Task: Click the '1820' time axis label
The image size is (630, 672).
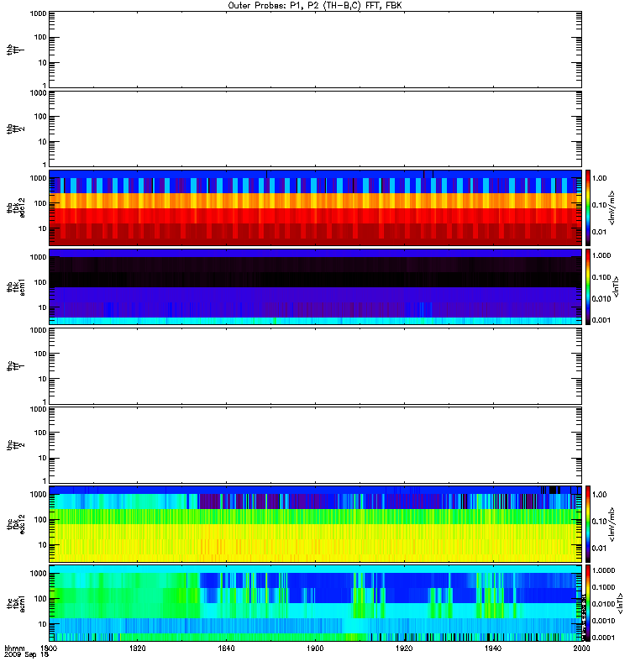Action: pyautogui.click(x=138, y=648)
